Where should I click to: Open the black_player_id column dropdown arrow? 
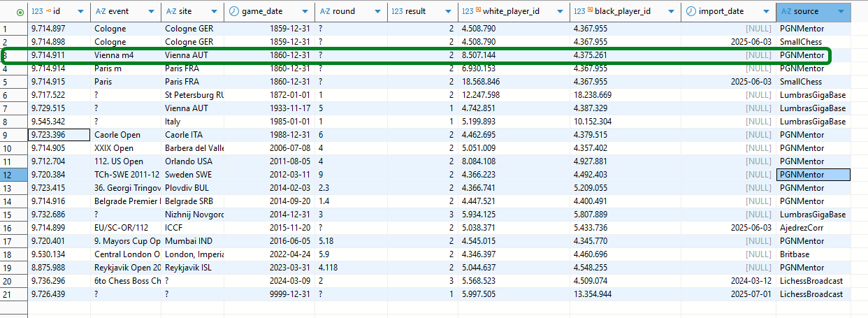[x=671, y=12]
